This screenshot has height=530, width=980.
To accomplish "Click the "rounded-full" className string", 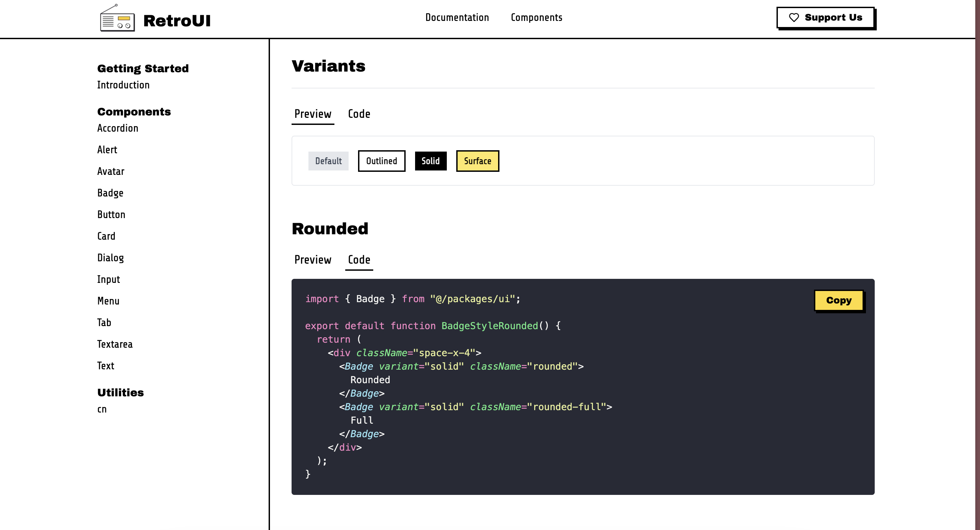I will coord(567,407).
